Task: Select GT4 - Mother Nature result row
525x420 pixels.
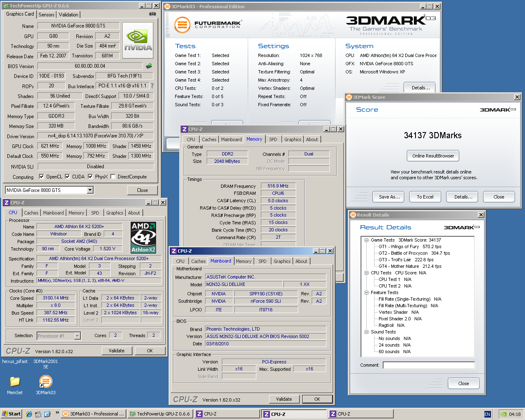Action: click(x=410, y=267)
